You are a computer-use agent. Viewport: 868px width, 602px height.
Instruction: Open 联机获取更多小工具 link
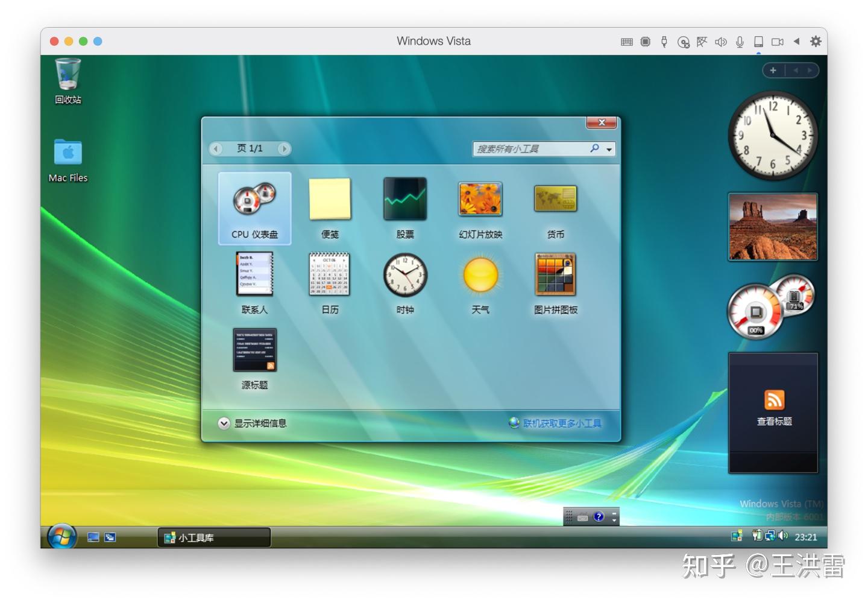coord(555,423)
